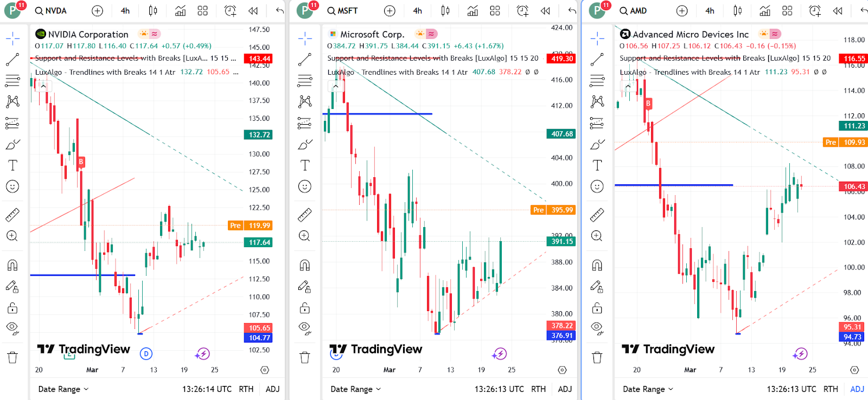Change 4h interval on MSFT chart

click(418, 11)
